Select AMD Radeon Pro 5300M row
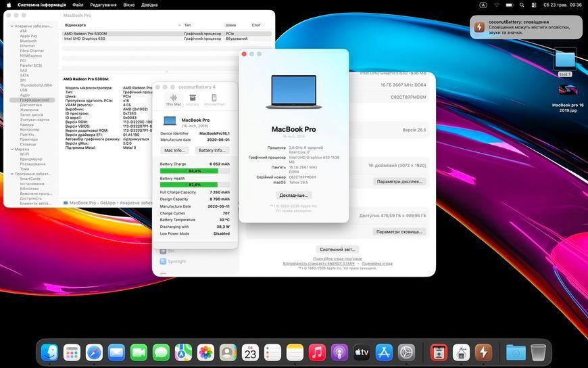588x368 pixels. 167,34
